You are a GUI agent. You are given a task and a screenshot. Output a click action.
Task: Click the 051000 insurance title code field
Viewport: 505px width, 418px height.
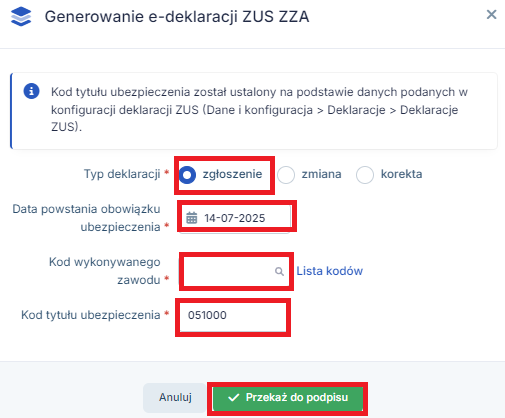(x=233, y=315)
